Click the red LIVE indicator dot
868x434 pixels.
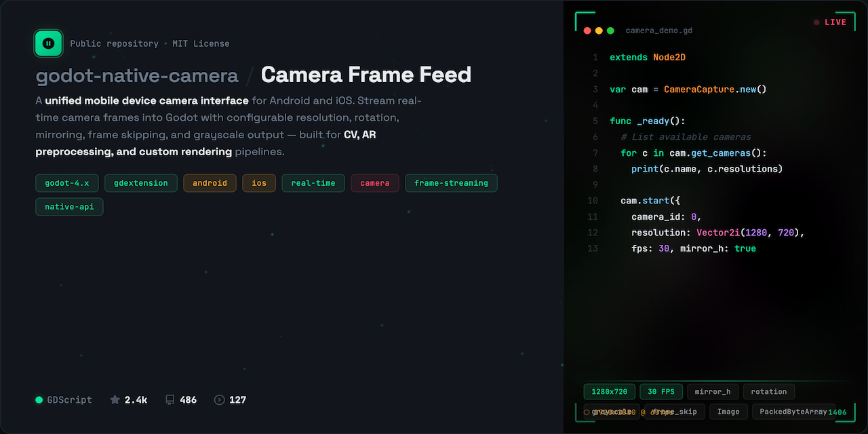816,22
